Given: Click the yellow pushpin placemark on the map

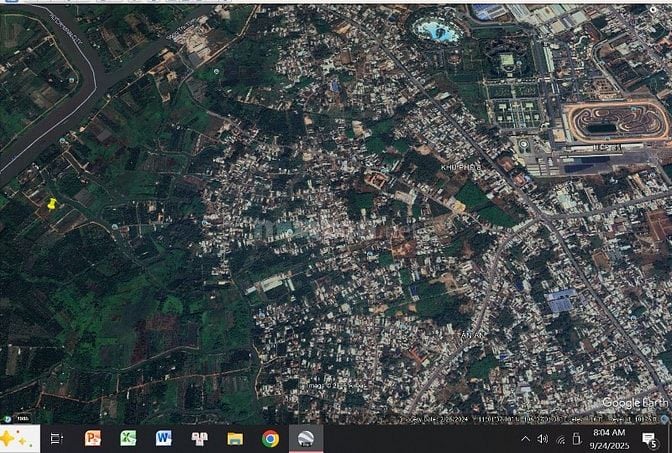Looking at the screenshot, I should tap(52, 204).
